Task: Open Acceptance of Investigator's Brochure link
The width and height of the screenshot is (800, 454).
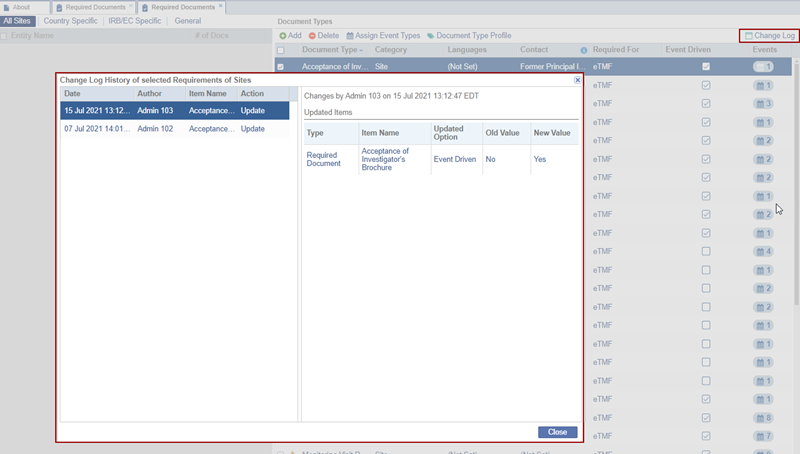Action: point(385,159)
